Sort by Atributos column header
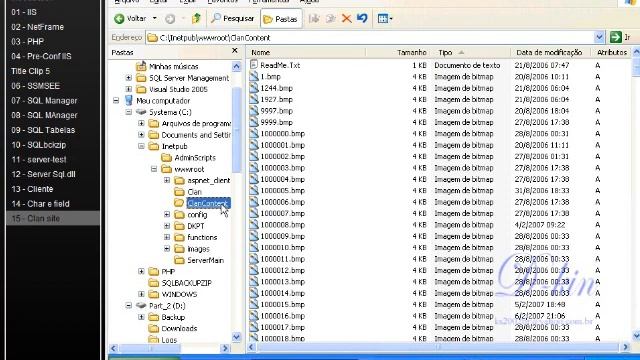 pyautogui.click(x=611, y=52)
